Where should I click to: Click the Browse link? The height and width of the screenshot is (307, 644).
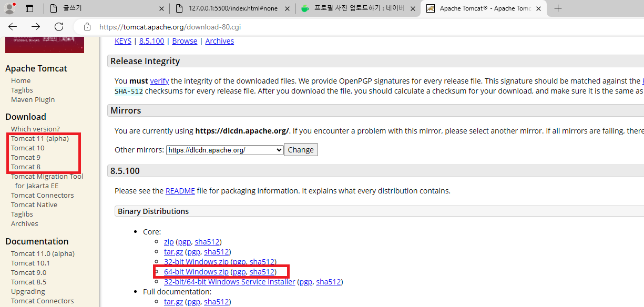point(185,41)
